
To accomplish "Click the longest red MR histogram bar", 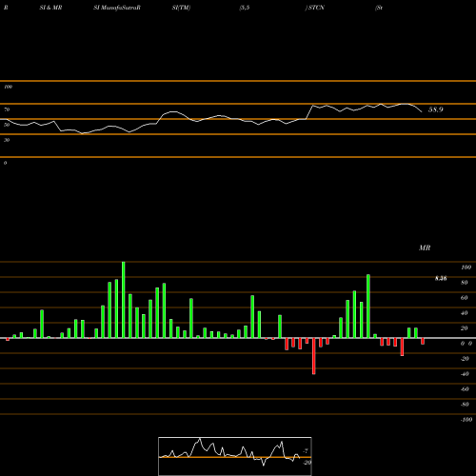I will 314,356.
